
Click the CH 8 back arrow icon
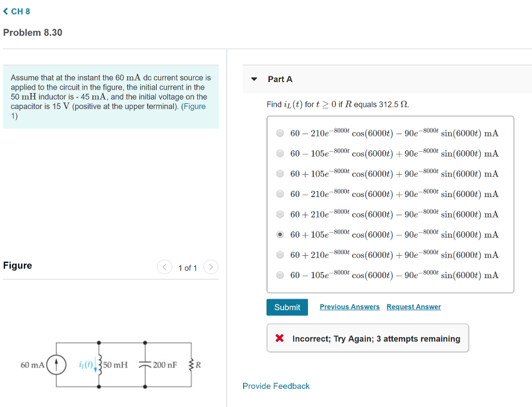tap(6, 11)
